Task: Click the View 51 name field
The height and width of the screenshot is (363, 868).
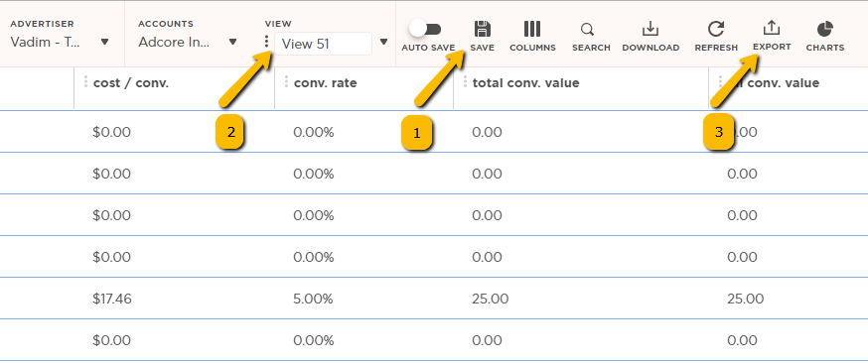Action: [x=324, y=44]
